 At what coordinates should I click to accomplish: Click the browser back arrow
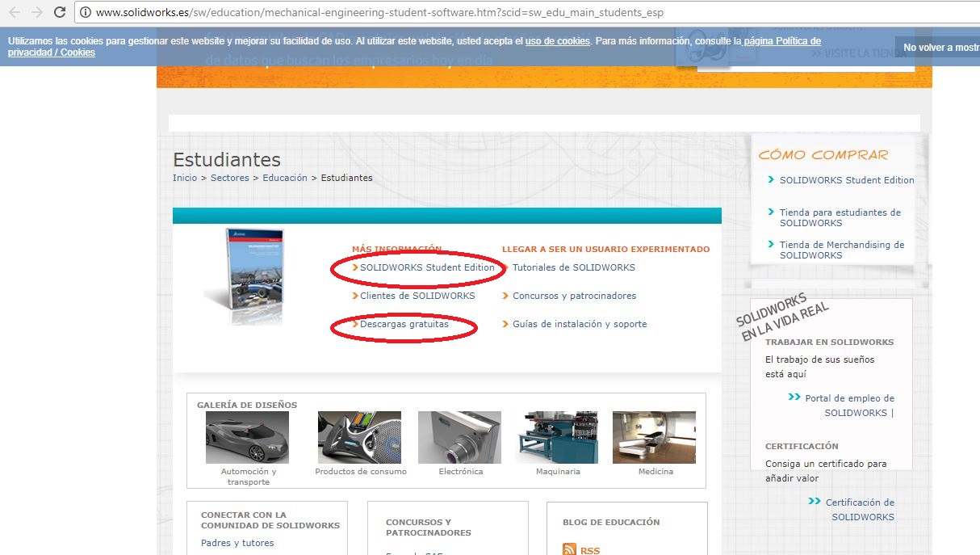click(14, 13)
